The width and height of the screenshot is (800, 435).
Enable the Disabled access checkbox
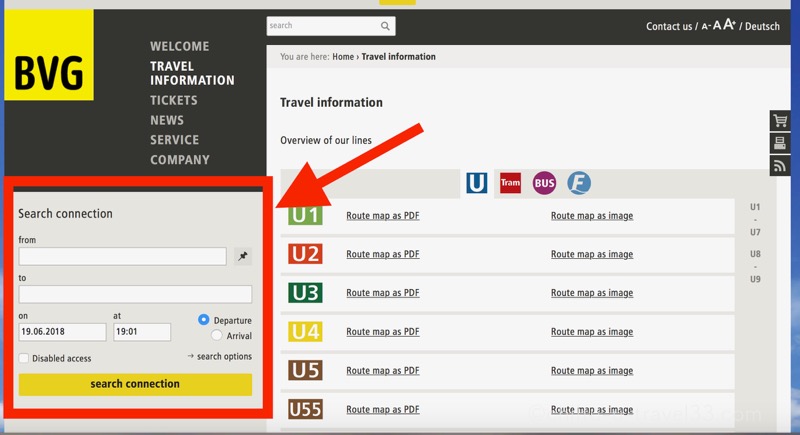pos(23,358)
